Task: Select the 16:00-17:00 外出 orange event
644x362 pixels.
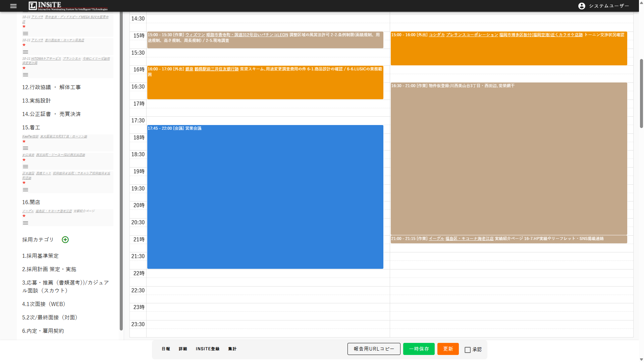Action: point(265,82)
